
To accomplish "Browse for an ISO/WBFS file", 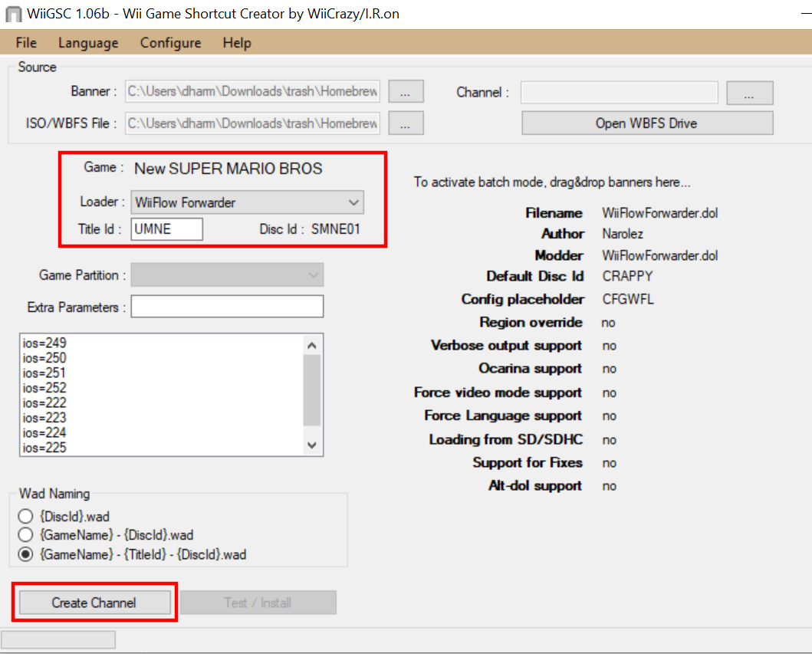I will pyautogui.click(x=406, y=123).
